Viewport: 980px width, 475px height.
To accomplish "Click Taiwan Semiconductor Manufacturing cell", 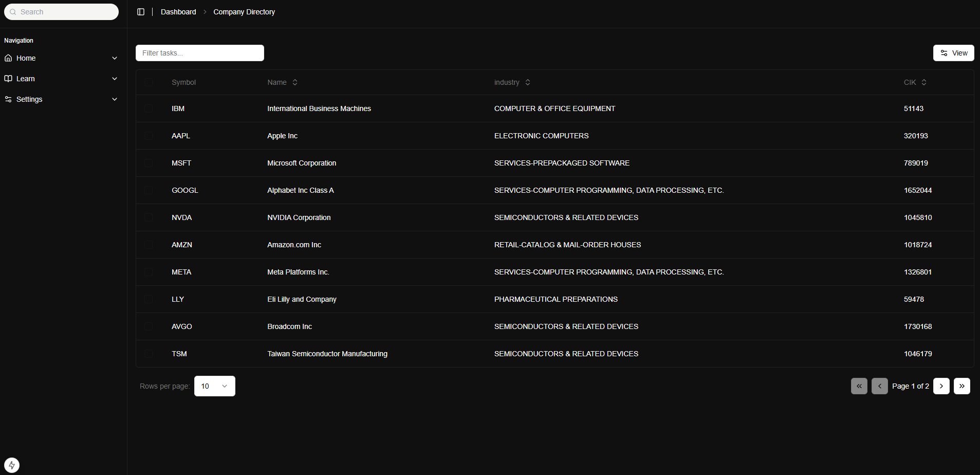I will coord(327,354).
